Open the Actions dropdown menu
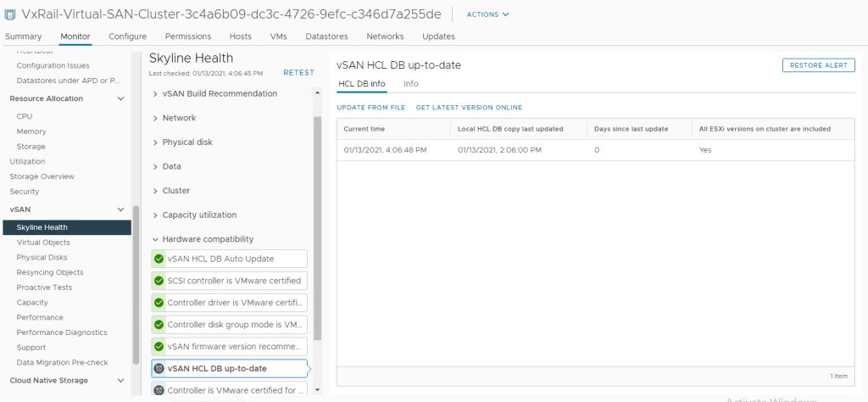Image resolution: width=868 pixels, height=402 pixels. pos(487,14)
